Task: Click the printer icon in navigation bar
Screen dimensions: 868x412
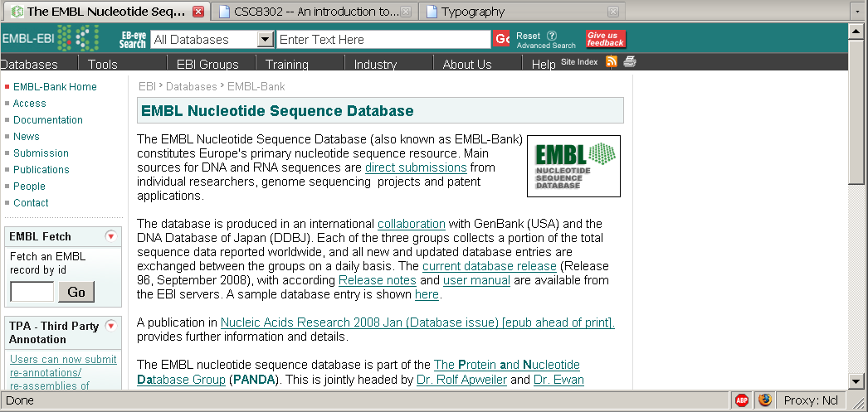Action: tap(630, 62)
